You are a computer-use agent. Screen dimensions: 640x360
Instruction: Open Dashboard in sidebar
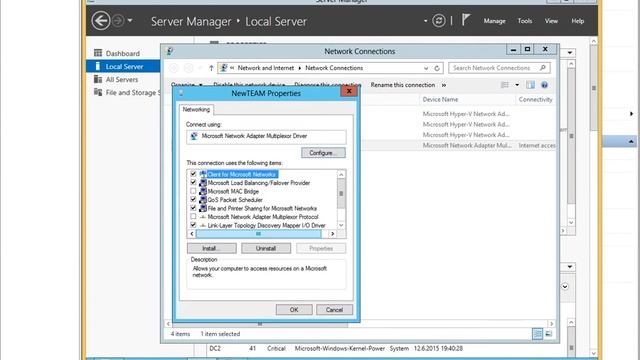click(122, 53)
